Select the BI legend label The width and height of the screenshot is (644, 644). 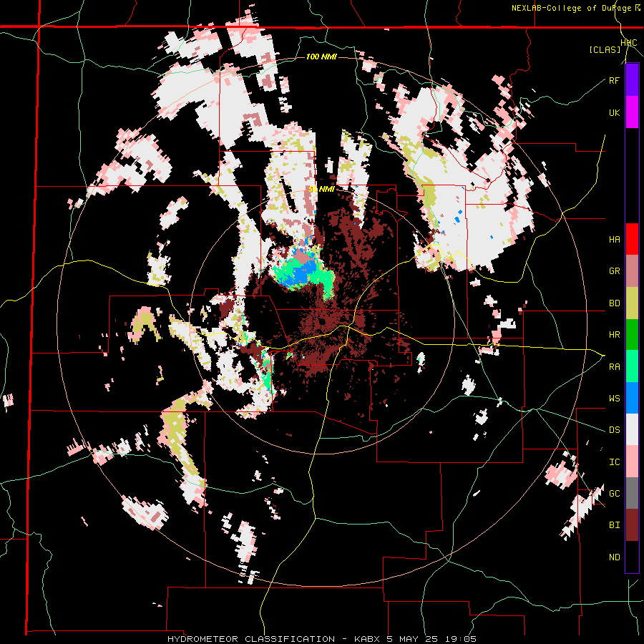click(x=614, y=525)
